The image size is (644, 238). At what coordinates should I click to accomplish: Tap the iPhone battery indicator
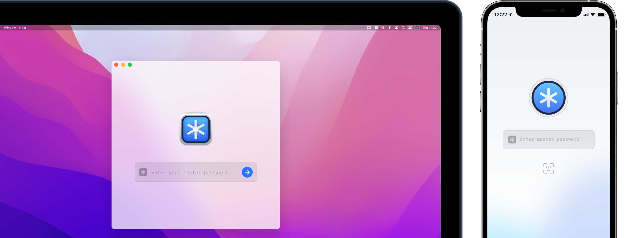tap(601, 15)
